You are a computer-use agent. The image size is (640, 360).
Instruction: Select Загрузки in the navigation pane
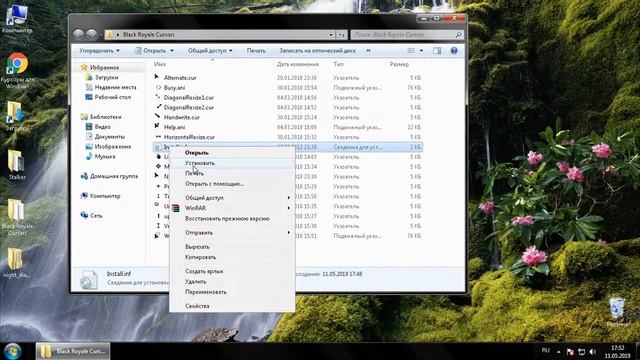click(107, 77)
